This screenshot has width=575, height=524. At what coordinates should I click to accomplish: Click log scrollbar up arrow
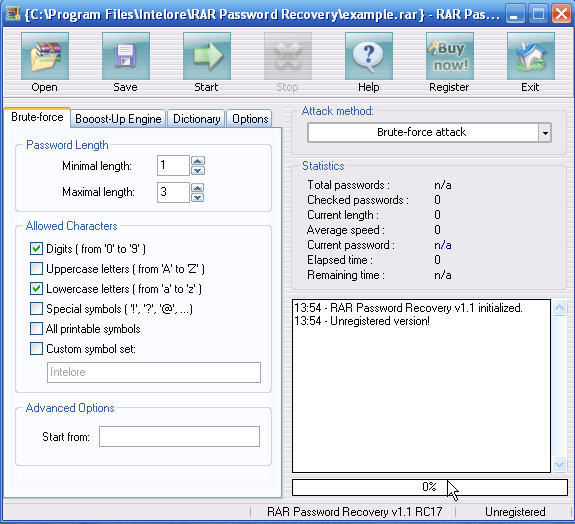coord(560,308)
